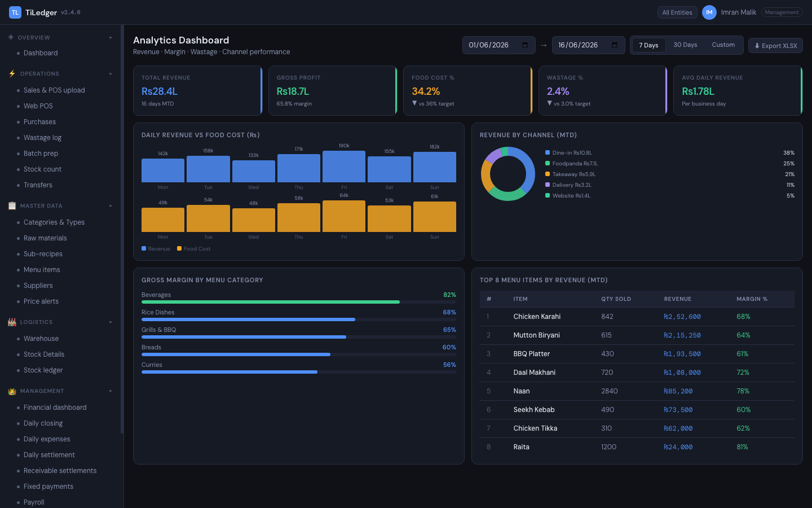Select the 30 Days range tab
Viewport: 812px width, 508px height.
point(685,45)
